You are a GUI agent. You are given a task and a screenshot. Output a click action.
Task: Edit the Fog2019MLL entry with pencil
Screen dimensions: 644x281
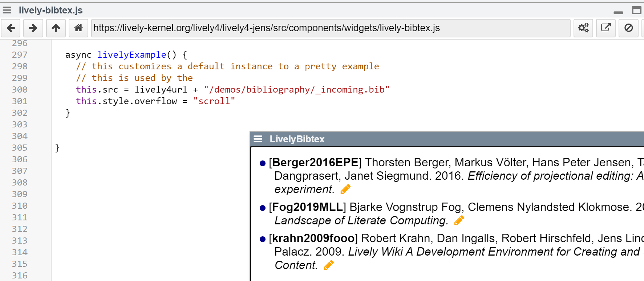click(x=459, y=220)
